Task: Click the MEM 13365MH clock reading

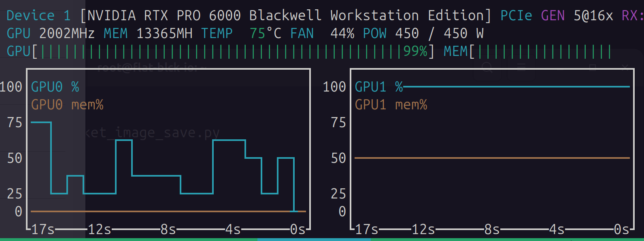Action: (148, 33)
